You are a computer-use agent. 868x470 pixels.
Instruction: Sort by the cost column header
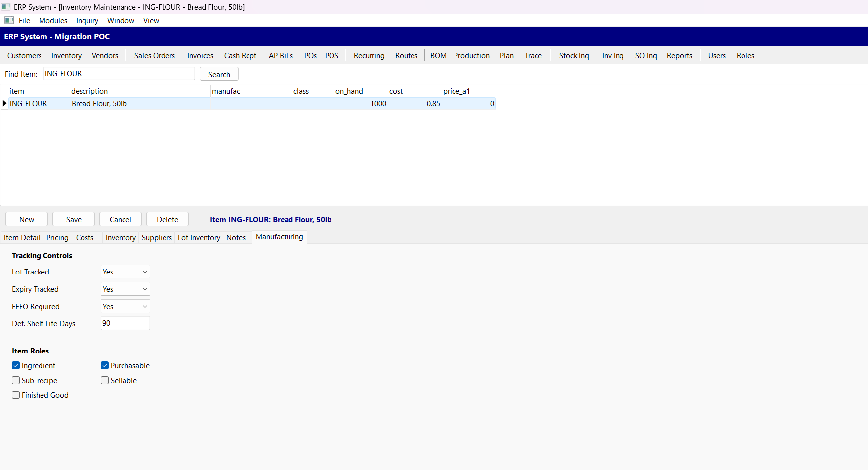[414, 91]
